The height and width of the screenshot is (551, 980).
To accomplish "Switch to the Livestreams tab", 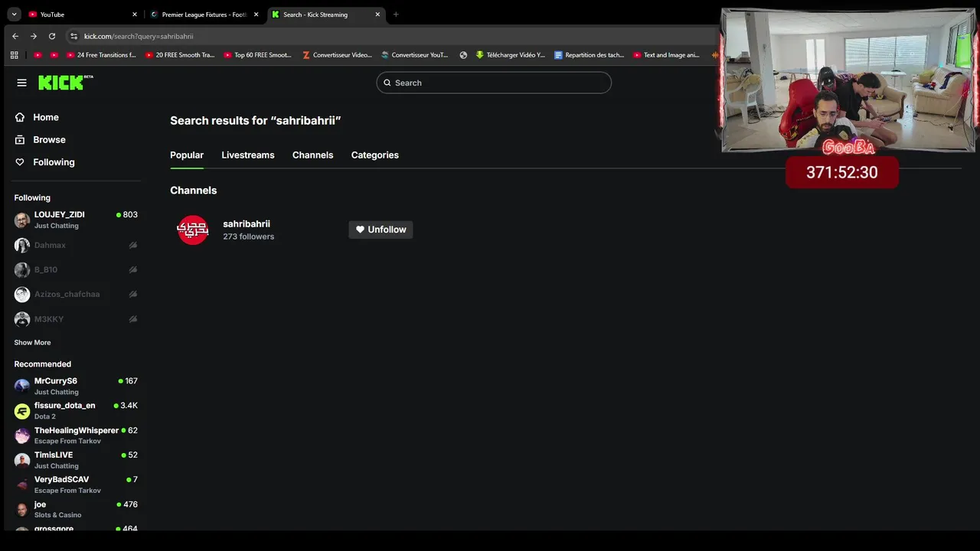I will [x=248, y=155].
